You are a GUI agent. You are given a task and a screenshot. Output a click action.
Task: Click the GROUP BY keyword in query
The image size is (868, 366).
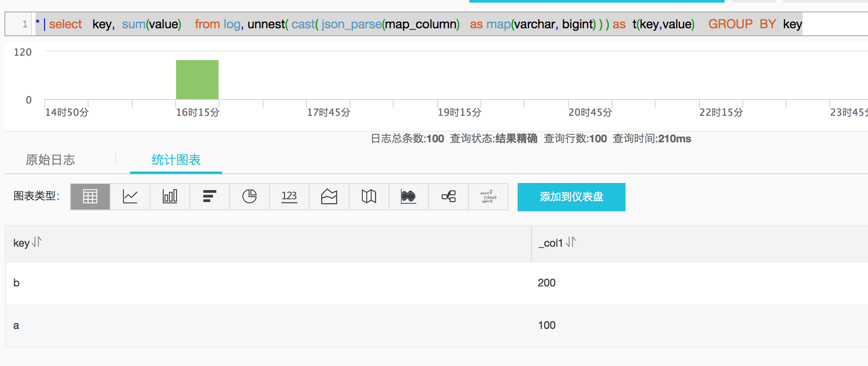tap(742, 24)
